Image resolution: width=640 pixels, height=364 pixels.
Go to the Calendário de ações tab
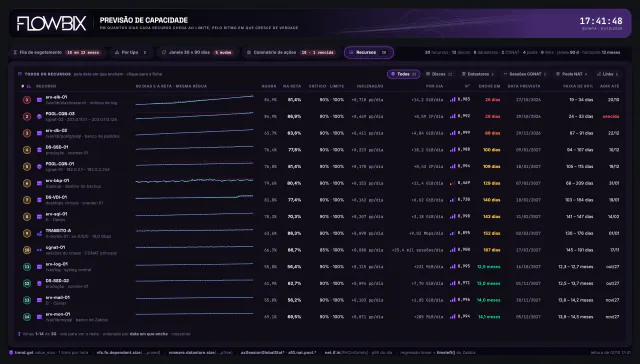pos(290,52)
